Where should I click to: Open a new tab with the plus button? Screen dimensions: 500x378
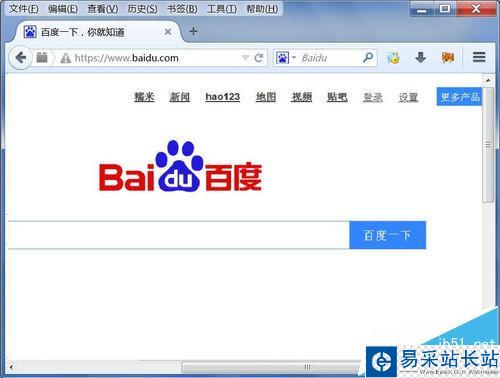[193, 31]
